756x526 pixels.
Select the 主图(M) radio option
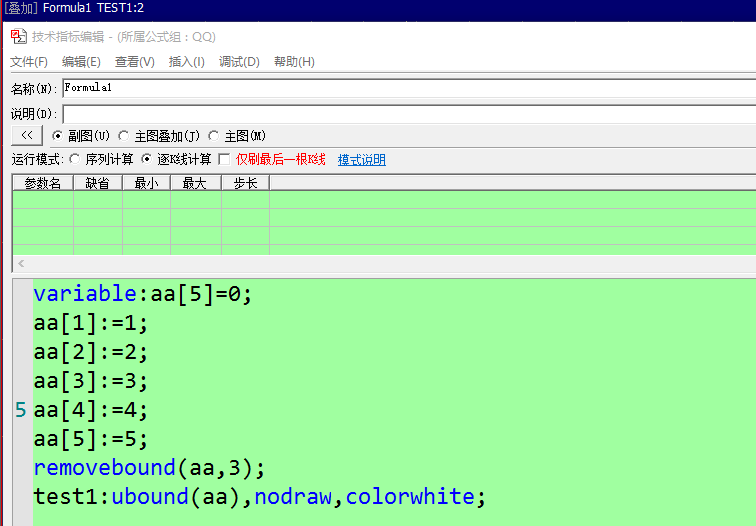pos(214,136)
